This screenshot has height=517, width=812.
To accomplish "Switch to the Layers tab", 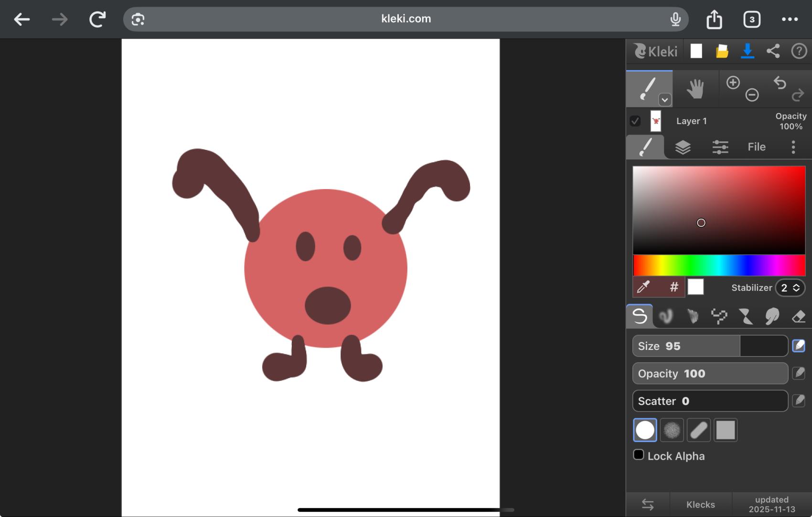I will 683,147.
